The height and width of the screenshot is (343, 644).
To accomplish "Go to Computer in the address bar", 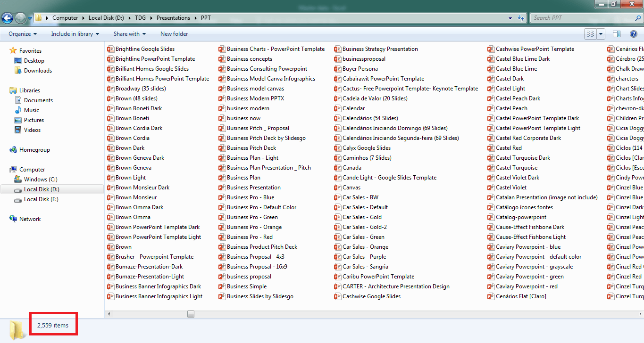I will point(65,18).
